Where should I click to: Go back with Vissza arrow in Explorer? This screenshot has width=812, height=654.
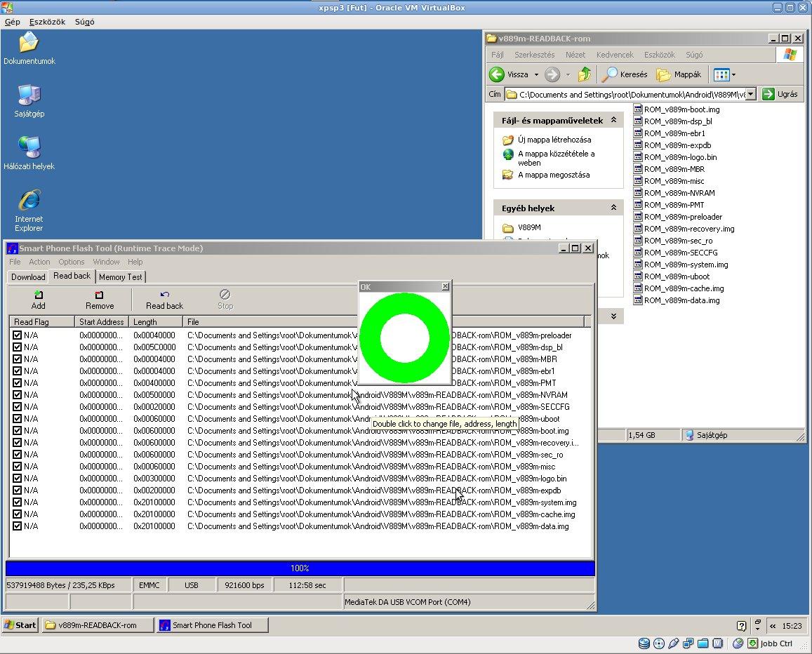497,74
